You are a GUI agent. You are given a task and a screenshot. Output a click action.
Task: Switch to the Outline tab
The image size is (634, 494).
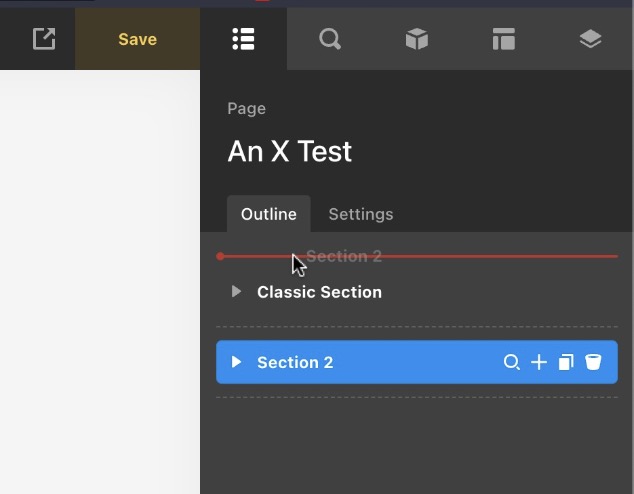269,214
